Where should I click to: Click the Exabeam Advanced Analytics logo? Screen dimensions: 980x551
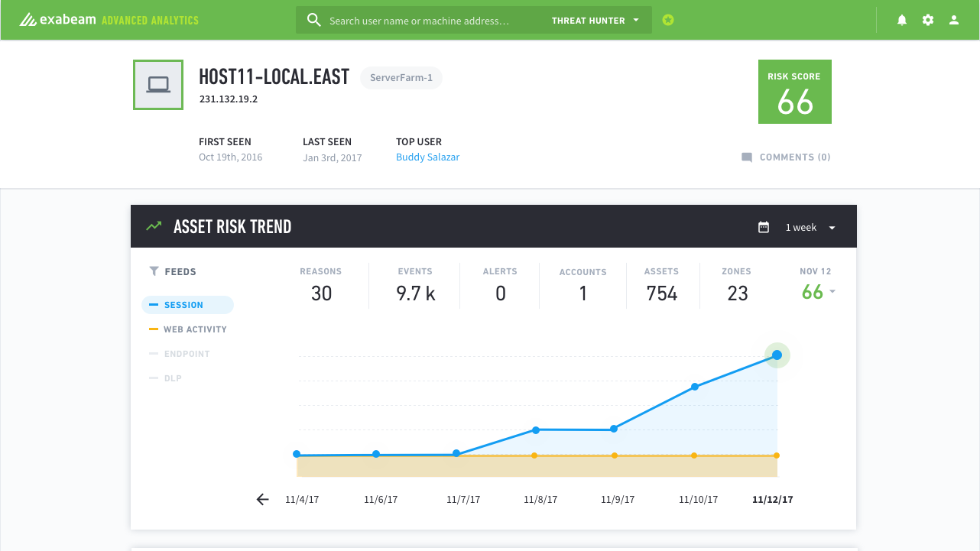click(109, 20)
